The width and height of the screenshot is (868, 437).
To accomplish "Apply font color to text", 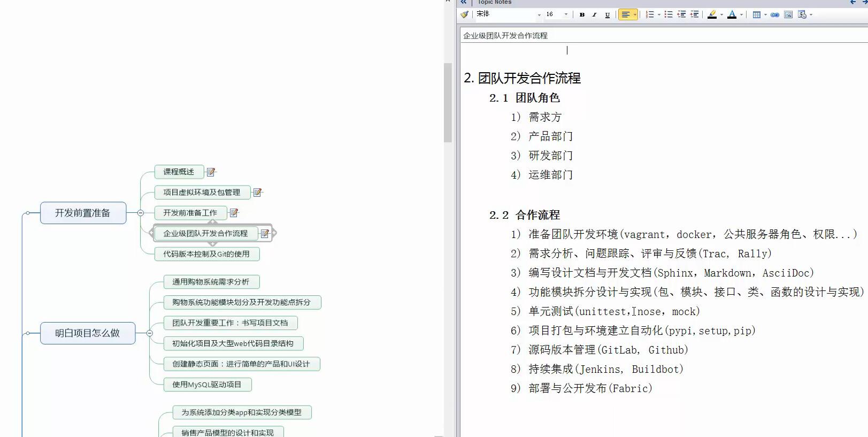I will [x=732, y=14].
